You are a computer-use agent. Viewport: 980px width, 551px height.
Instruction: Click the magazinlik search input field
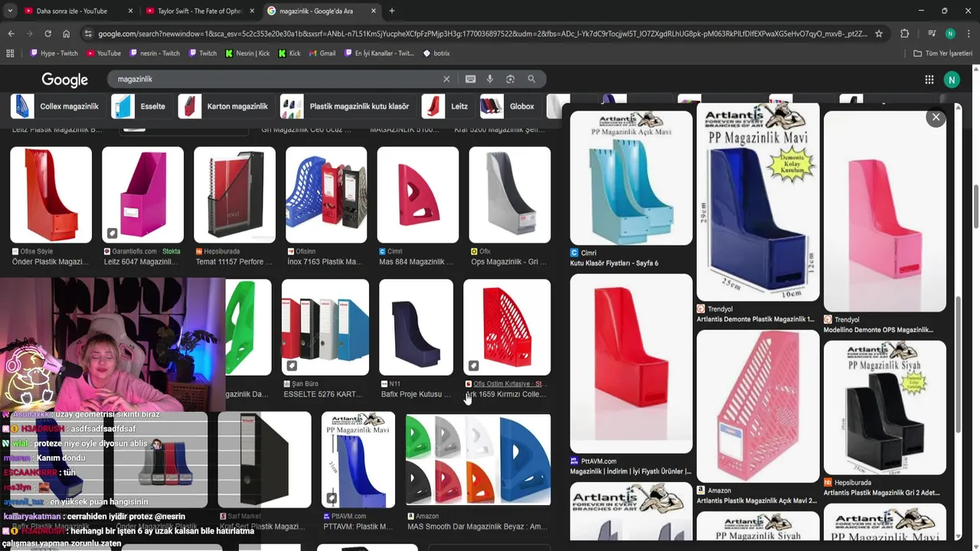pyautogui.click(x=276, y=79)
